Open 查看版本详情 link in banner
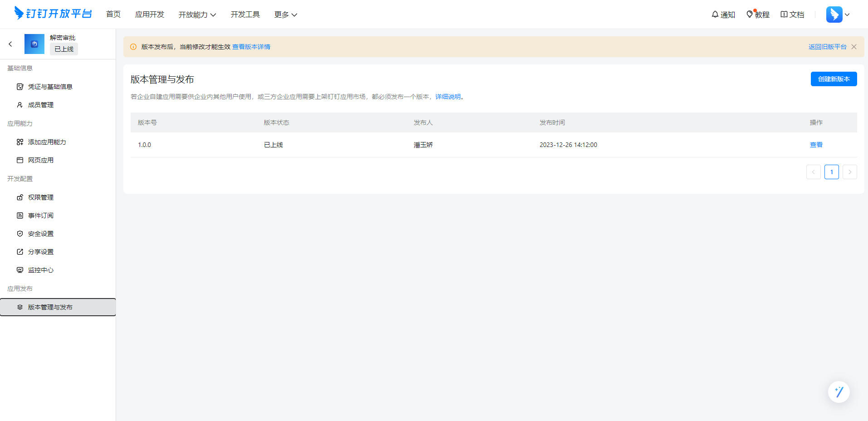This screenshot has height=421, width=868. [251, 47]
